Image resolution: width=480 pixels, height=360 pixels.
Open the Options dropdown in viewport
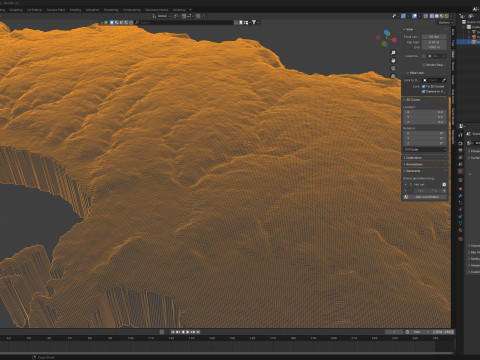(445, 22)
